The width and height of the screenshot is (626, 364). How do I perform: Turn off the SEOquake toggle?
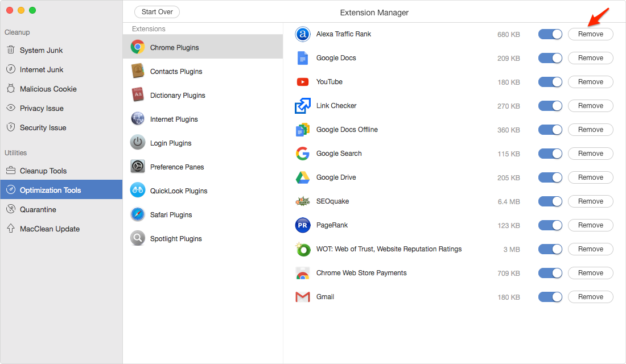(550, 201)
